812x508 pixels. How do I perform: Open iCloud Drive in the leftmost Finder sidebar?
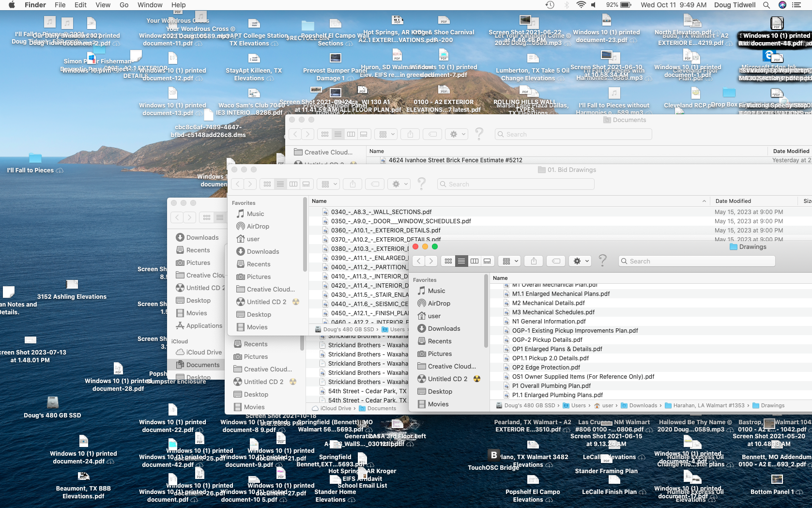(x=199, y=352)
